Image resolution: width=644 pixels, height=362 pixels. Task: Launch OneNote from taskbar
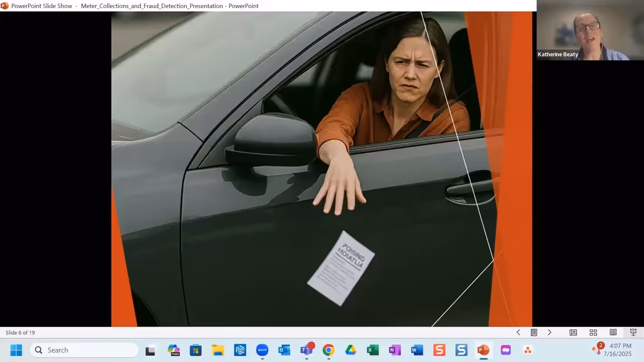395,350
